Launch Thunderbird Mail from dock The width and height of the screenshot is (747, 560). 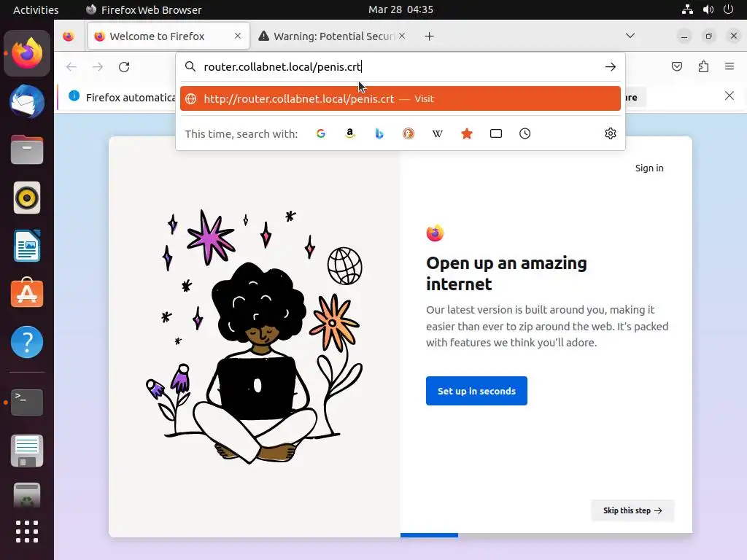tap(27, 101)
